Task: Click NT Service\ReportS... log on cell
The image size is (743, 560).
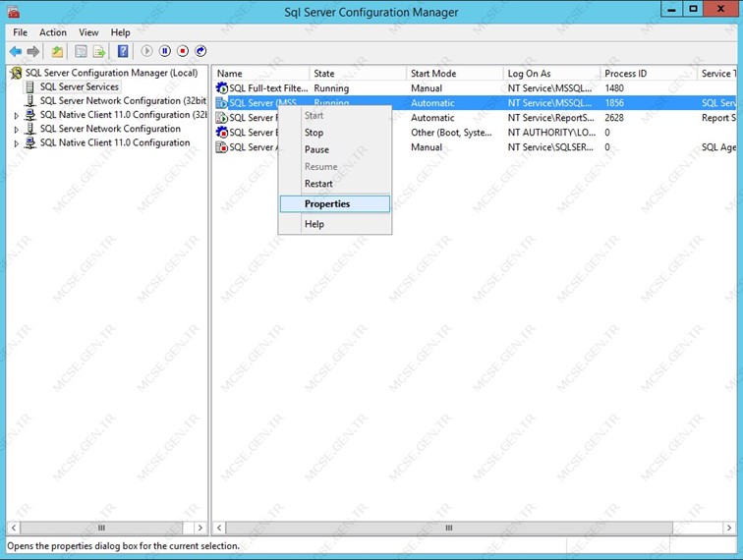Action: [x=550, y=118]
